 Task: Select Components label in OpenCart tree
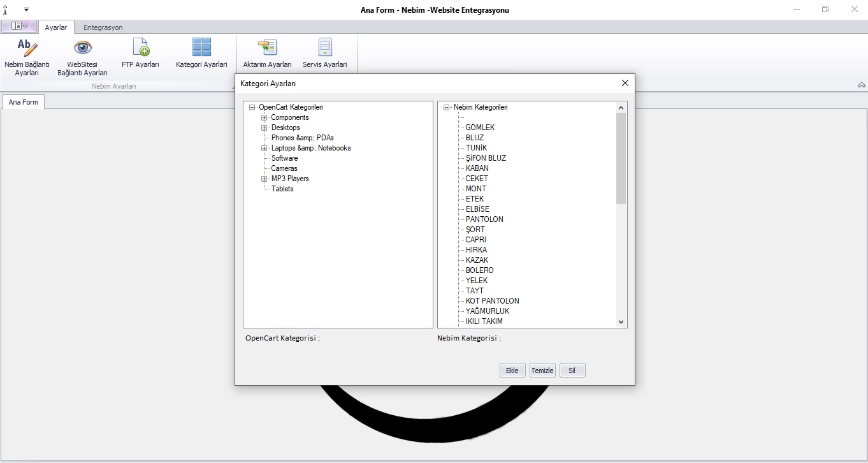tap(290, 117)
